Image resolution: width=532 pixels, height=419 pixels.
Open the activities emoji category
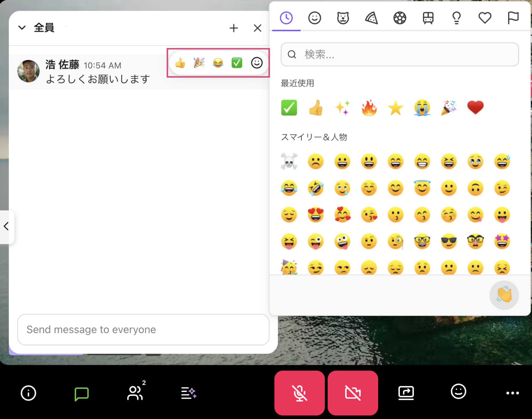[x=400, y=18]
